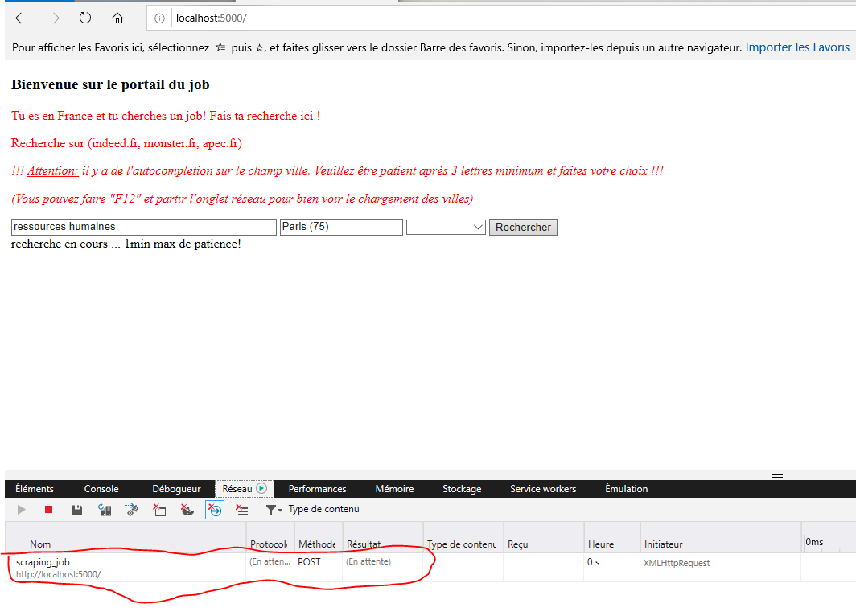Click the job keyword field 'ressources humaines'

click(x=143, y=227)
